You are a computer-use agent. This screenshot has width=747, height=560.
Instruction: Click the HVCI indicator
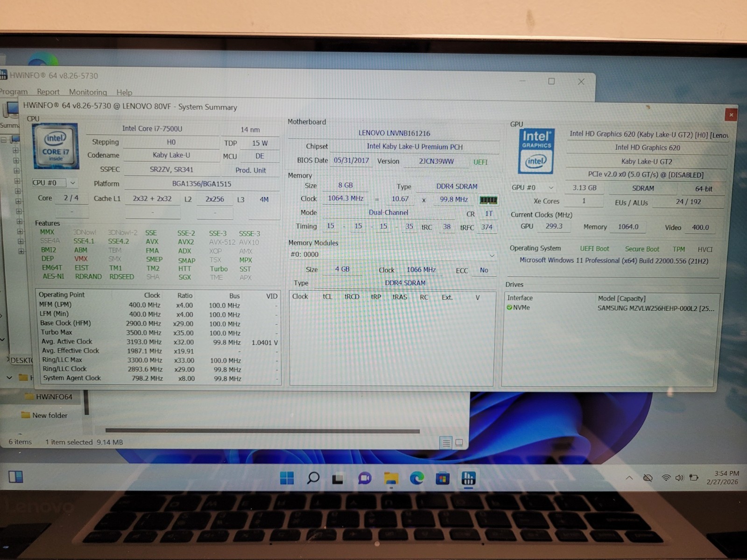[705, 249]
